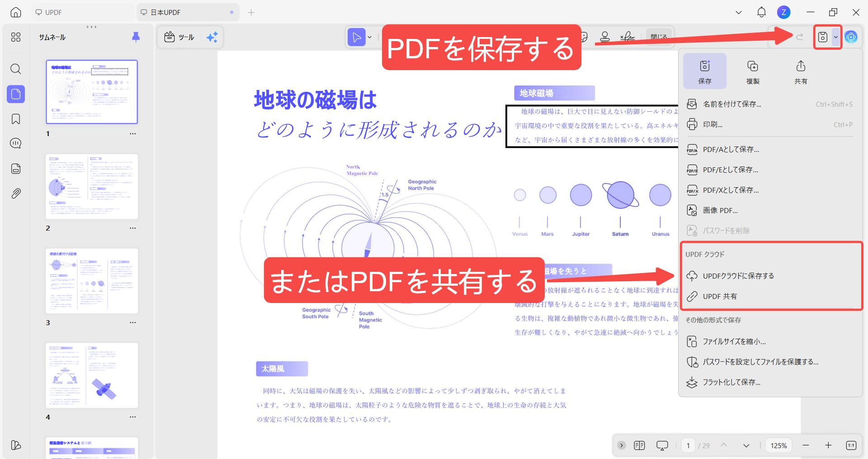Select the thumbnails panel icon
The width and height of the screenshot is (868, 459).
pyautogui.click(x=16, y=94)
